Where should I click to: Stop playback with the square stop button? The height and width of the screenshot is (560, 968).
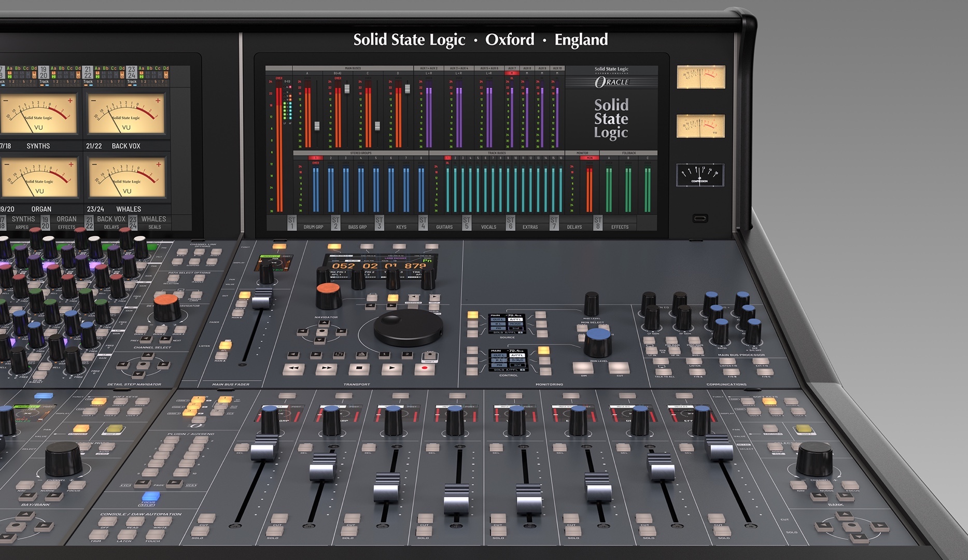(359, 369)
